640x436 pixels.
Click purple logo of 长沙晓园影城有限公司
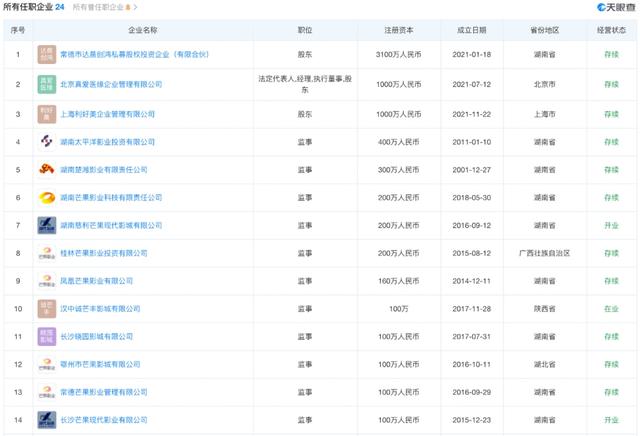coord(47,336)
